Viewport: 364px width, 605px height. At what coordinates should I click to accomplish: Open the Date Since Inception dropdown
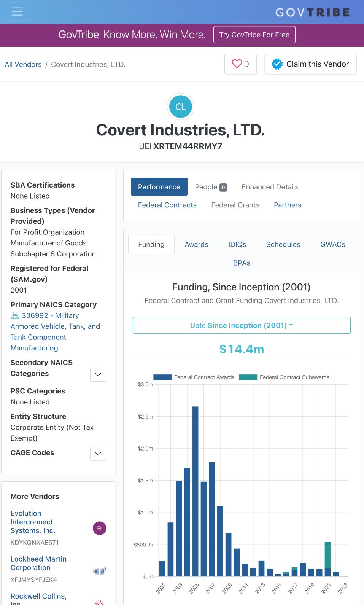pyautogui.click(x=242, y=325)
